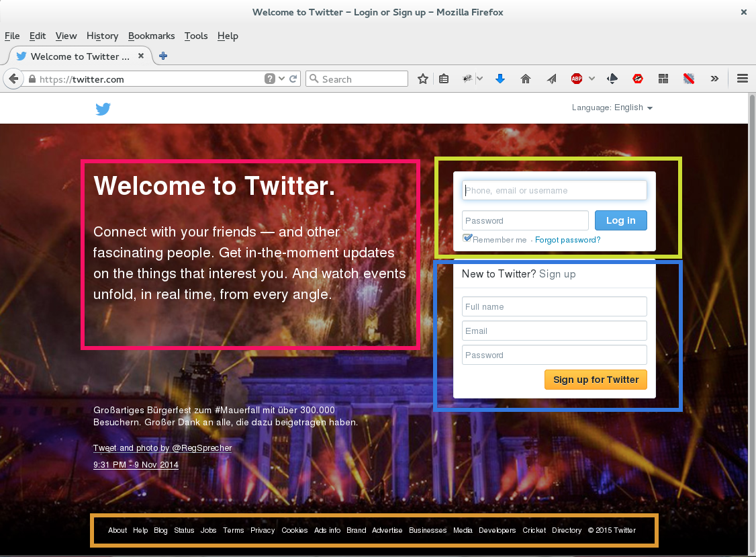Click the fly-like extension icon in toolbar
Viewport: 756px width, 557px height.
pyautogui.click(x=467, y=79)
